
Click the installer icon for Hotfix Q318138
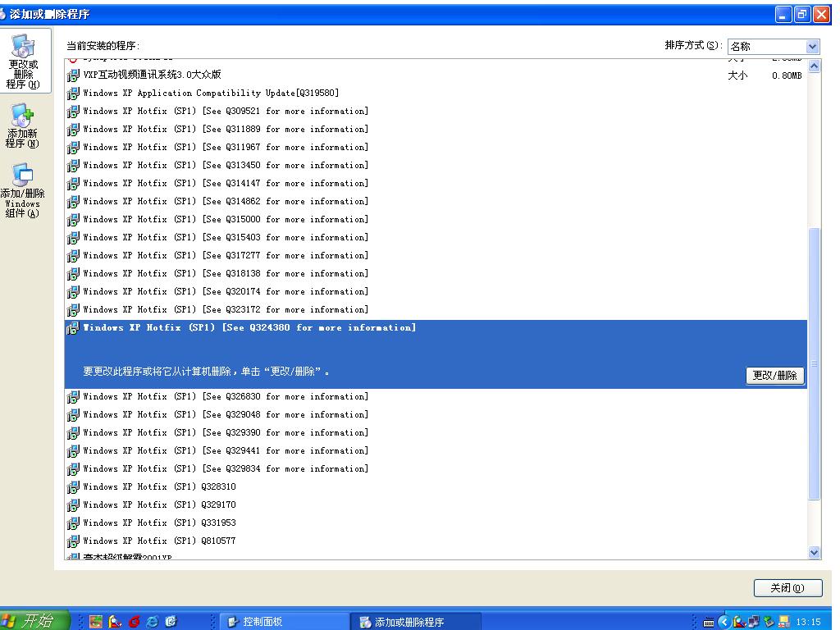[73, 274]
